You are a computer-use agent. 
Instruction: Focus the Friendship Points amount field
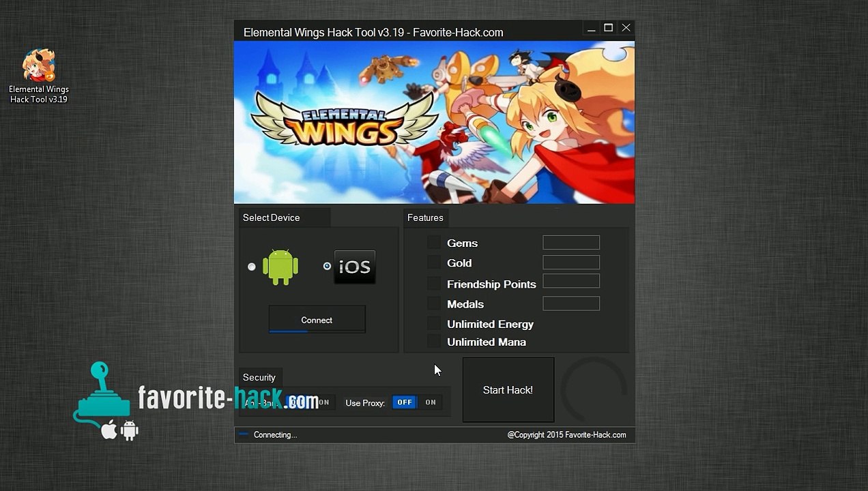point(571,281)
